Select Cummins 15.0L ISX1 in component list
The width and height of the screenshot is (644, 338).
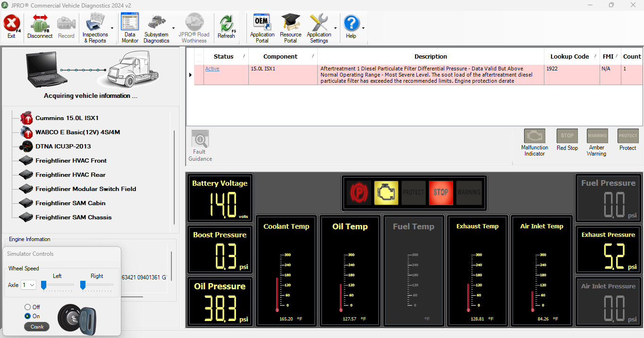[x=67, y=118]
